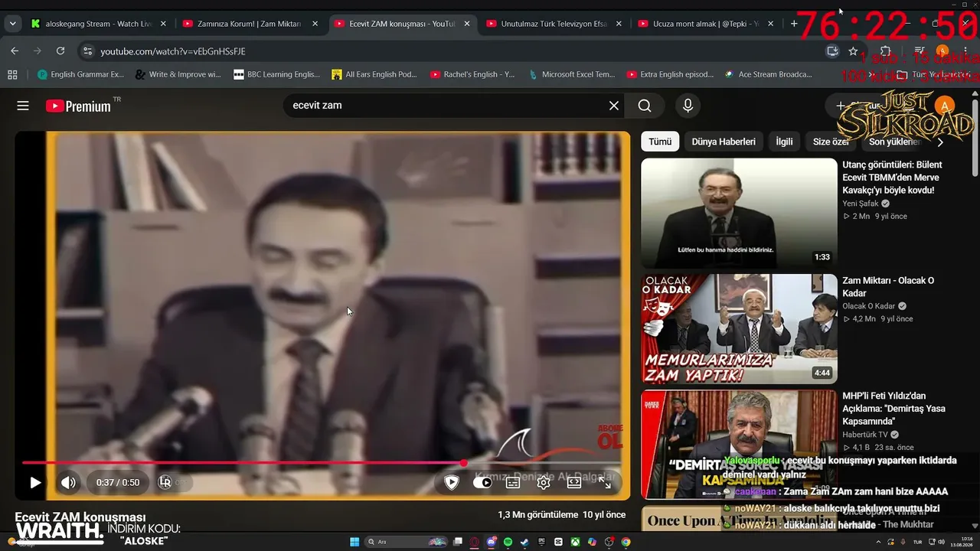Screen dimensions: 980x551
Task: Switch to the 'Zamınıza Korum!' browser tab
Action: (x=250, y=24)
